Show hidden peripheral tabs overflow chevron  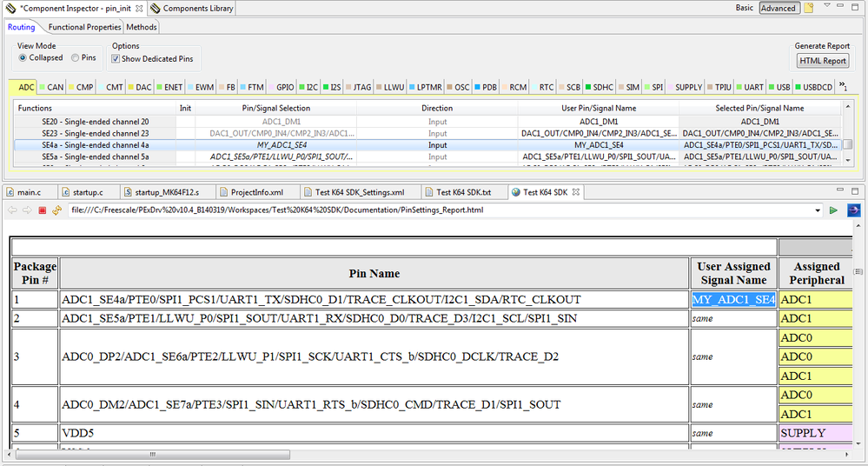[843, 86]
